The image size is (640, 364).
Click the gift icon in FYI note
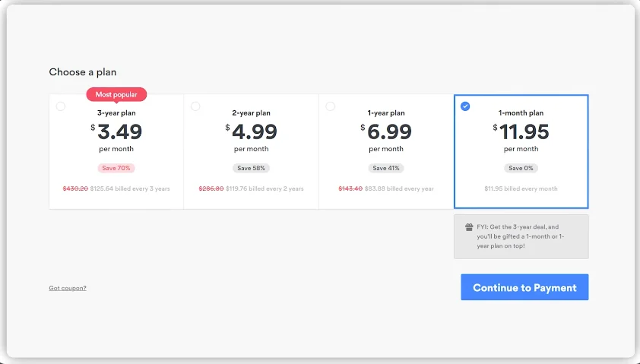coord(469,227)
